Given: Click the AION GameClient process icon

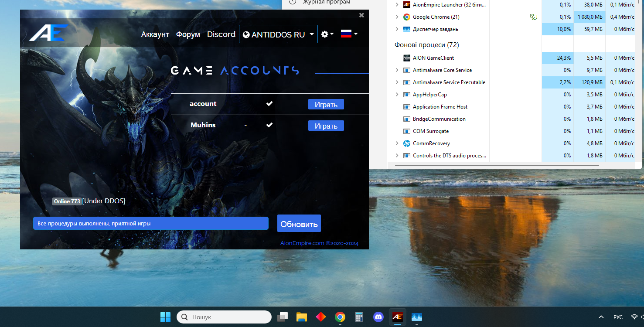Looking at the screenshot, I should pyautogui.click(x=406, y=58).
